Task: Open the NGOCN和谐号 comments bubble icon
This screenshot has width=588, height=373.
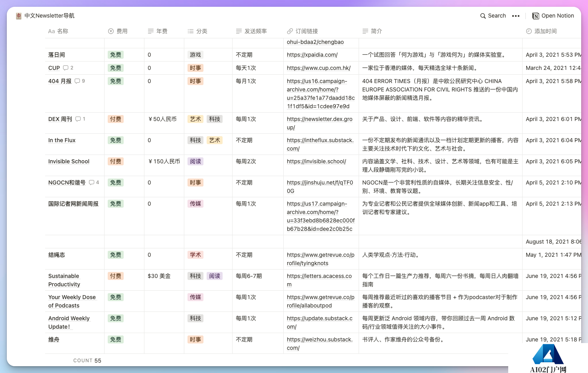Action: (x=92, y=183)
